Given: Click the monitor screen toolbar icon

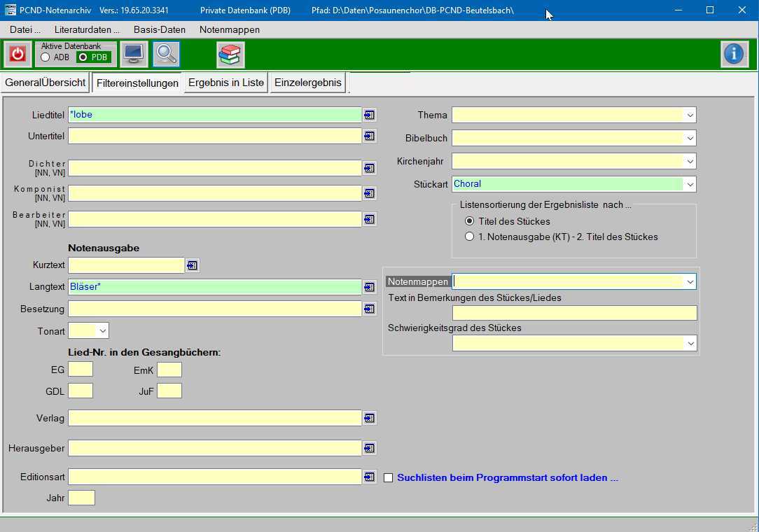Looking at the screenshot, I should 134,54.
